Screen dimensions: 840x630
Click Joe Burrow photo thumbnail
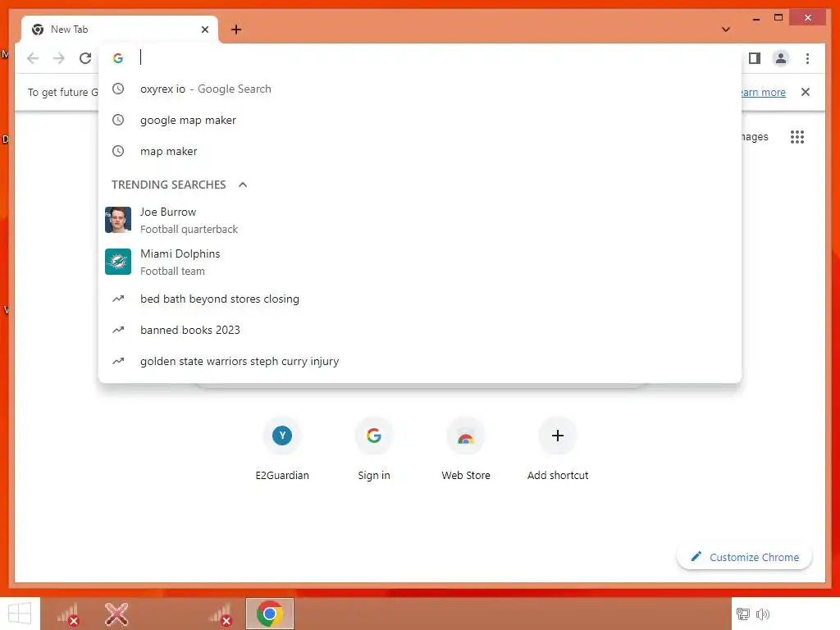(x=118, y=220)
